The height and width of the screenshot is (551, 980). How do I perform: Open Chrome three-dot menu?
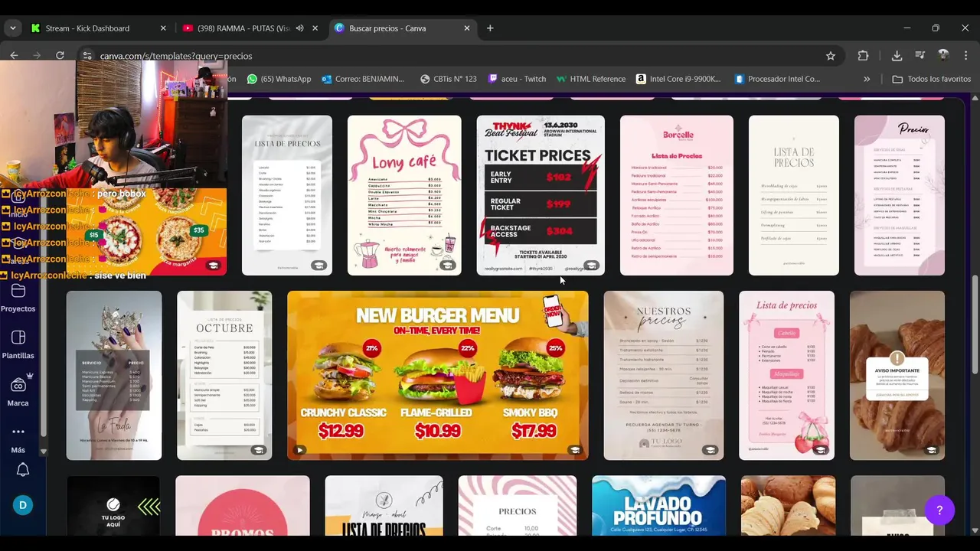pyautogui.click(x=966, y=56)
